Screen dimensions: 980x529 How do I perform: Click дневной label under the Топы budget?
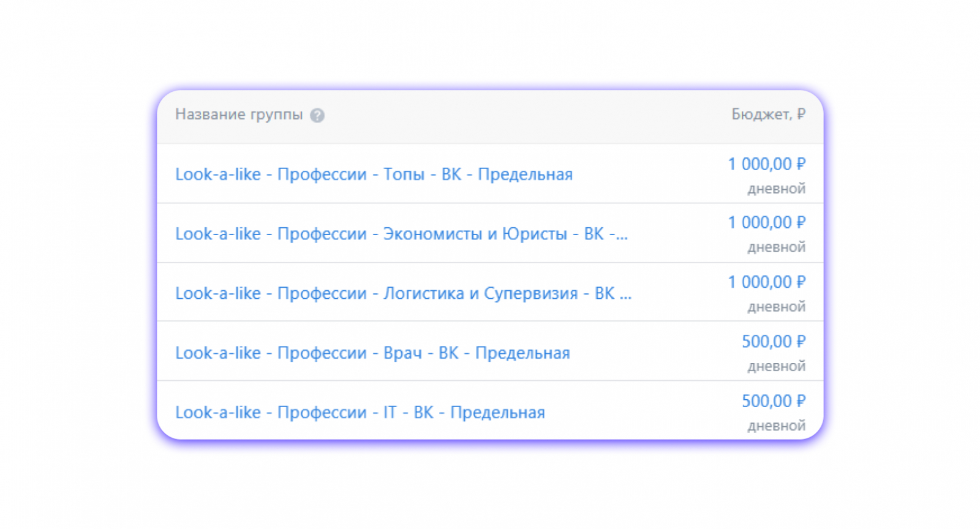tap(776, 189)
